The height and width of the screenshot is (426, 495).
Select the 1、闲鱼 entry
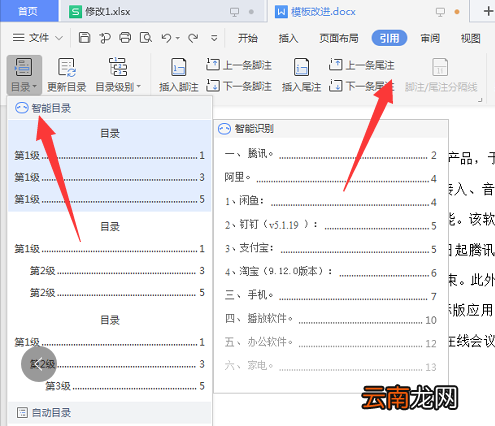[x=330, y=201]
